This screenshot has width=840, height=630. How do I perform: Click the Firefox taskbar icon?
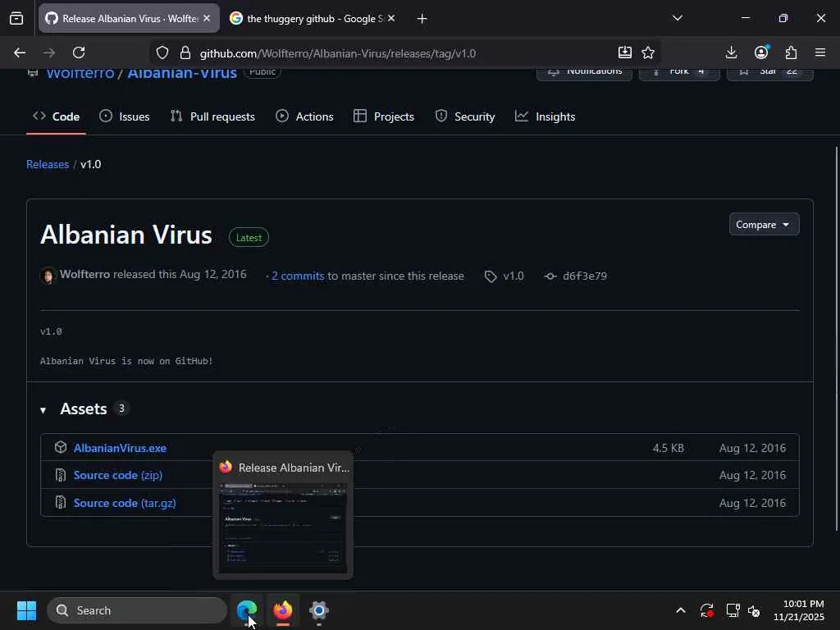click(283, 610)
